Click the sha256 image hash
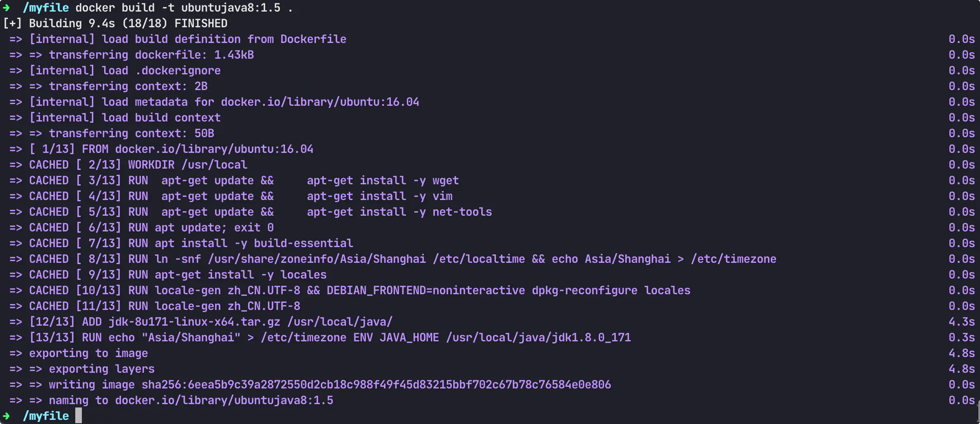Image resolution: width=980 pixels, height=424 pixels. (x=376, y=385)
